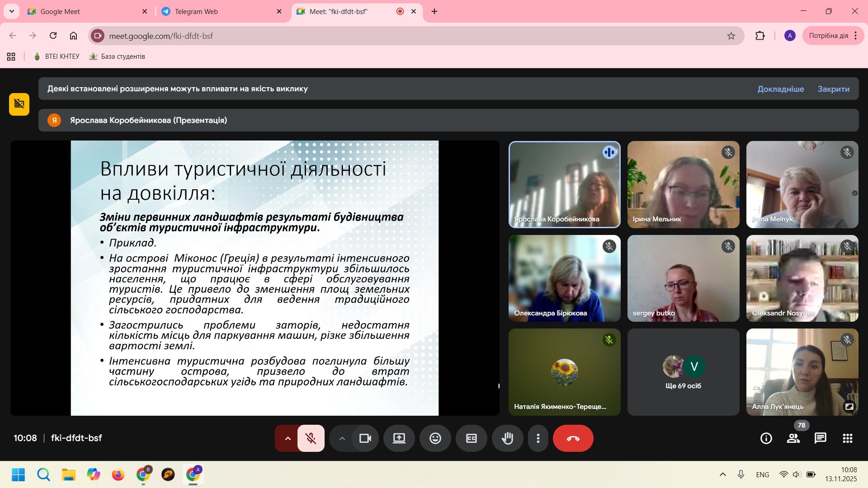Open the three-dot more options menu
868x488 pixels.
[538, 438]
